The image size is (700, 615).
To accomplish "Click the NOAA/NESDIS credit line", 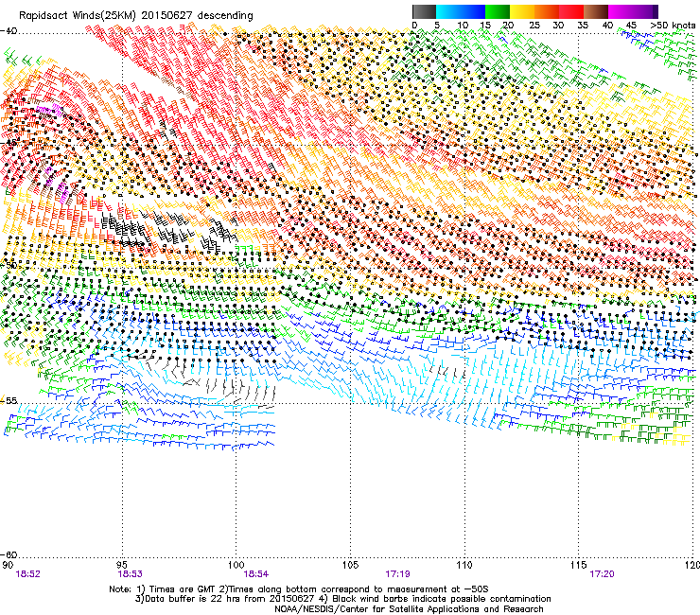I will pos(409,609).
